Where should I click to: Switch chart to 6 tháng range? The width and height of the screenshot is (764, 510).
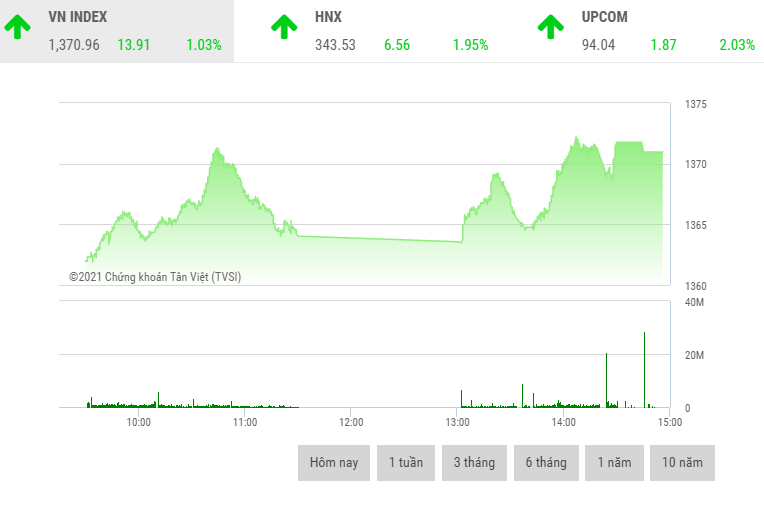click(546, 463)
